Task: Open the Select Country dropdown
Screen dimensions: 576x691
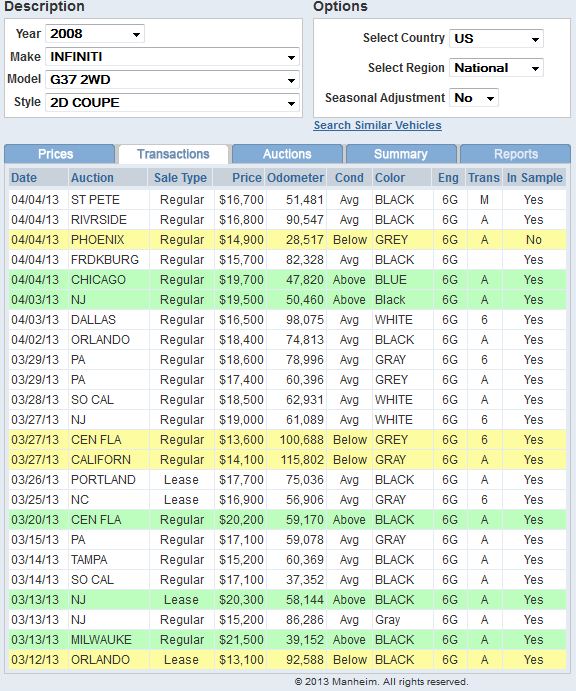Action: point(496,39)
